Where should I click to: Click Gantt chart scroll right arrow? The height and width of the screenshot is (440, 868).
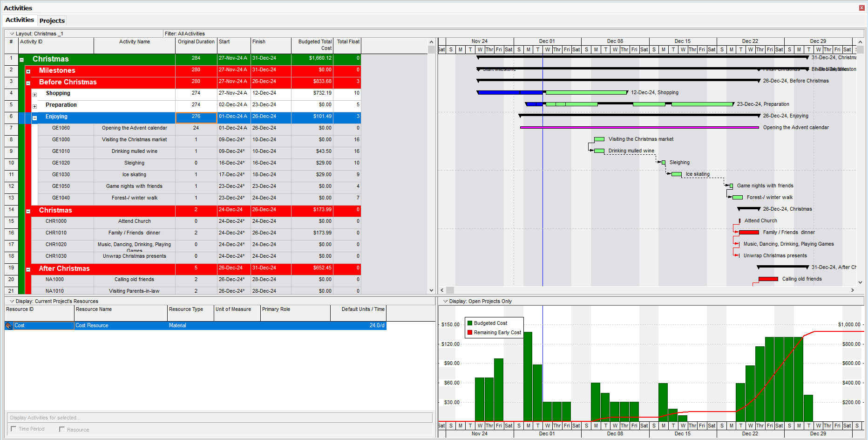[x=853, y=290]
